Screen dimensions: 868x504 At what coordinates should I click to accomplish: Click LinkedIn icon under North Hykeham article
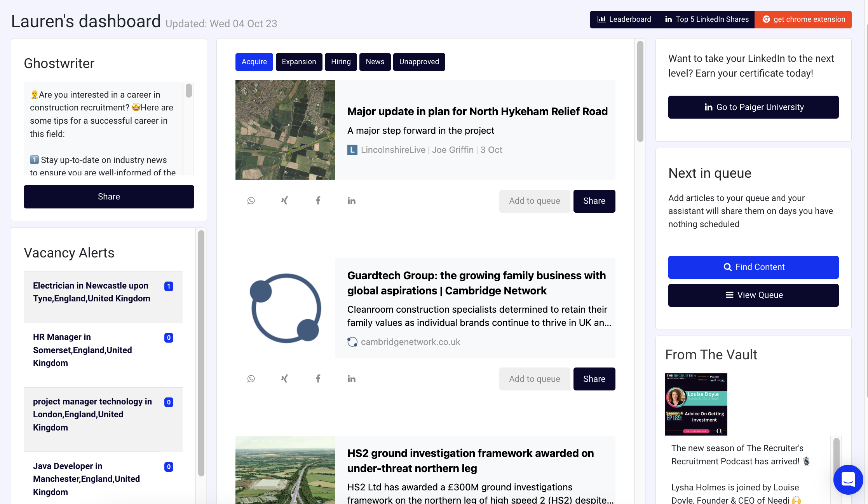click(352, 201)
